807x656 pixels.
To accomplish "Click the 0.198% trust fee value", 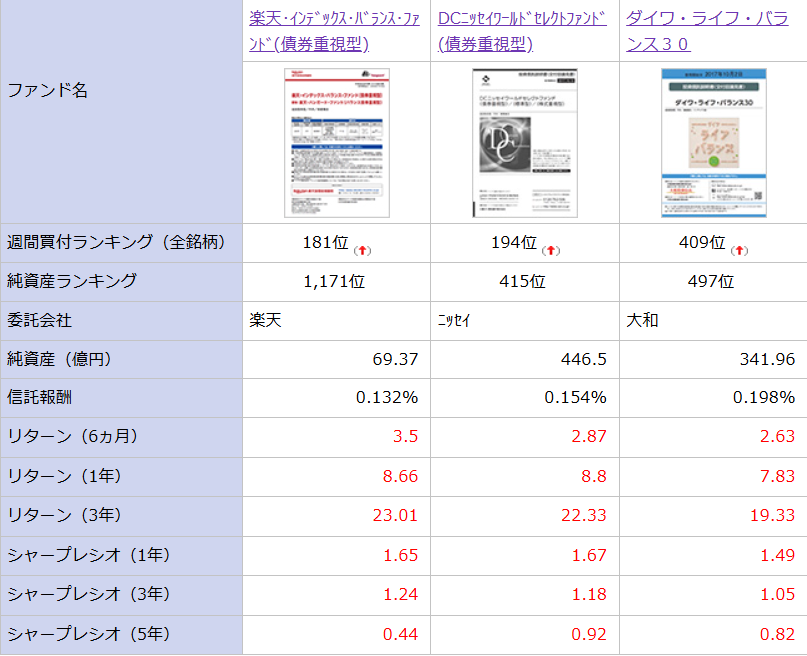I will click(x=764, y=398).
